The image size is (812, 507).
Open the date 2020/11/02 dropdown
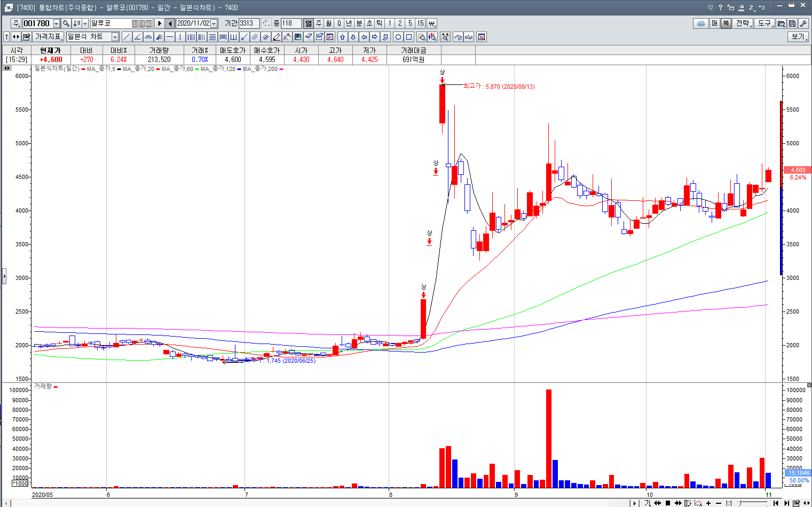(x=214, y=24)
